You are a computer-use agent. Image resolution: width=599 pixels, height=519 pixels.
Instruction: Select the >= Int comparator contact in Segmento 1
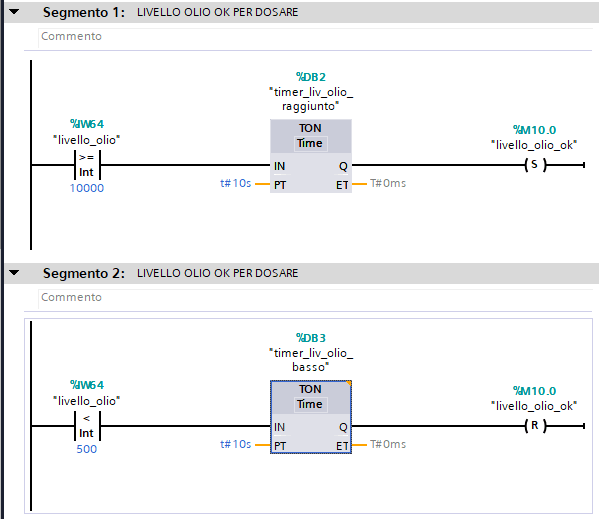tap(87, 165)
